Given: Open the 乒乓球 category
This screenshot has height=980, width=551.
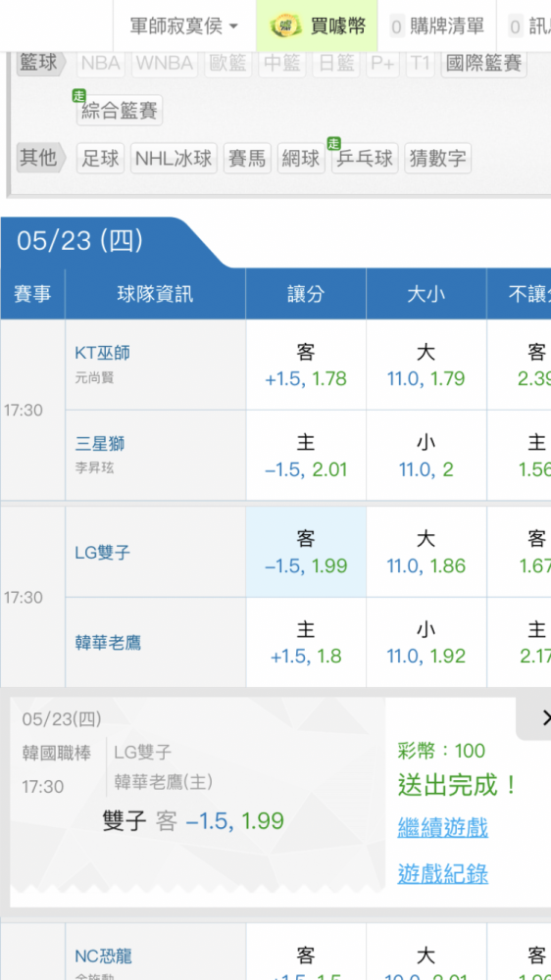Looking at the screenshot, I should click(365, 158).
